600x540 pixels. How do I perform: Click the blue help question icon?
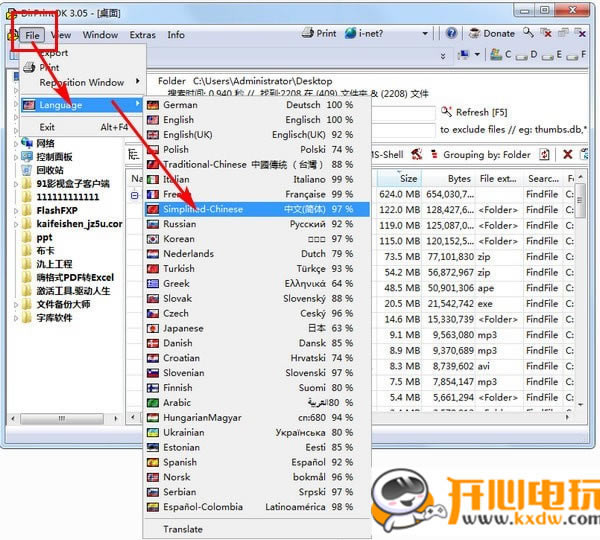click(x=451, y=34)
